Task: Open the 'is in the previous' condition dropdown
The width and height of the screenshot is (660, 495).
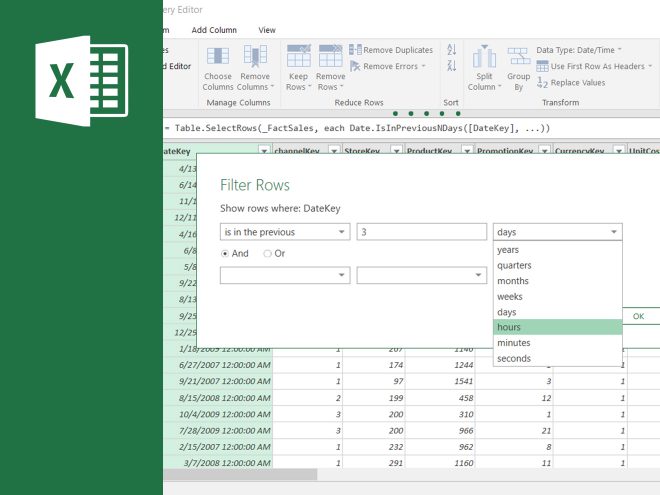Action: pyautogui.click(x=284, y=232)
